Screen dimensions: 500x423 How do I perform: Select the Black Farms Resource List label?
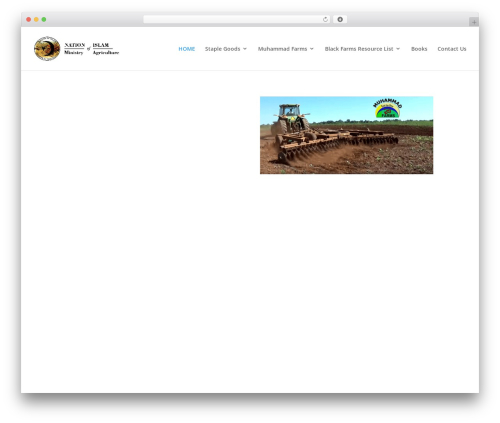(359, 49)
